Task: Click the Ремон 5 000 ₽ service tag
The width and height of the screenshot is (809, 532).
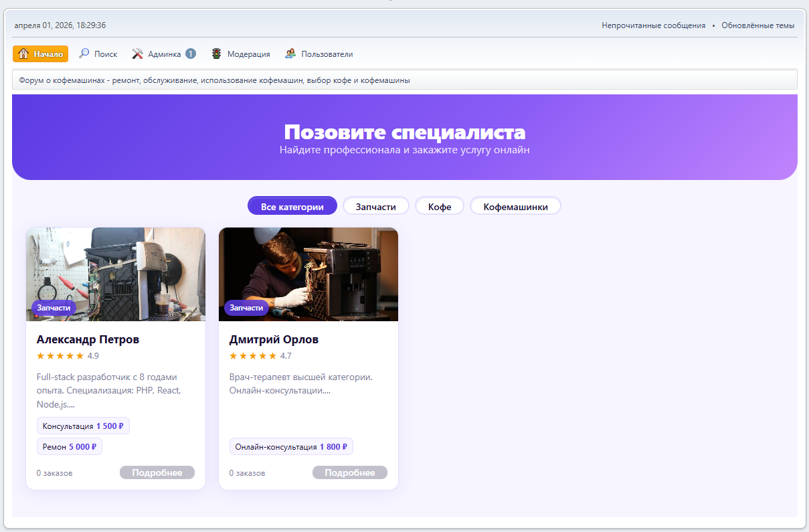Action: click(69, 446)
